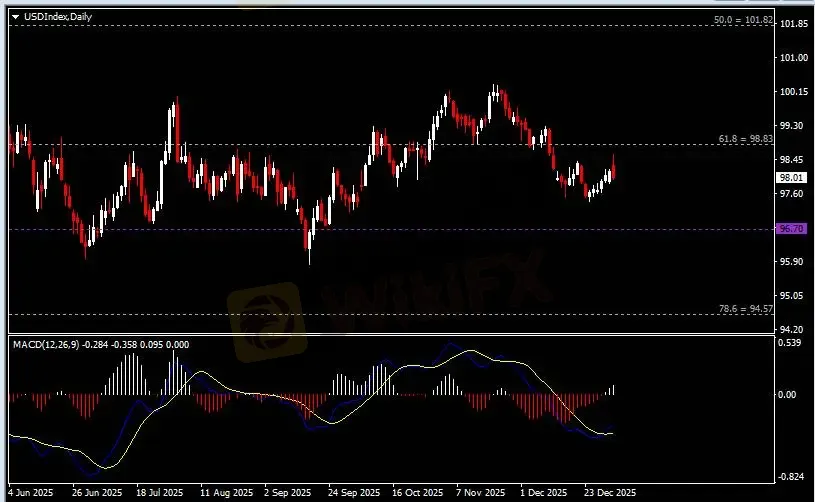Click the -0.824 value on MACD scale
This screenshot has height=502, width=815.
[791, 476]
